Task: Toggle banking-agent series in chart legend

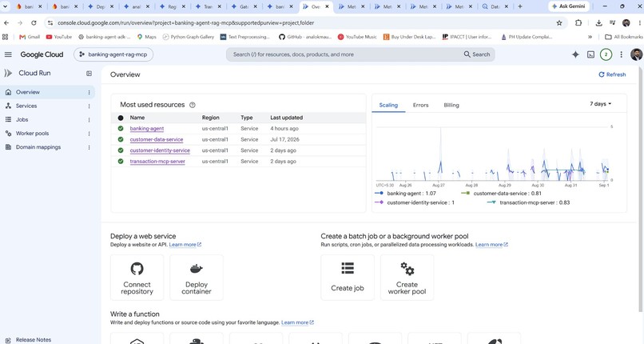Action: 405,193
